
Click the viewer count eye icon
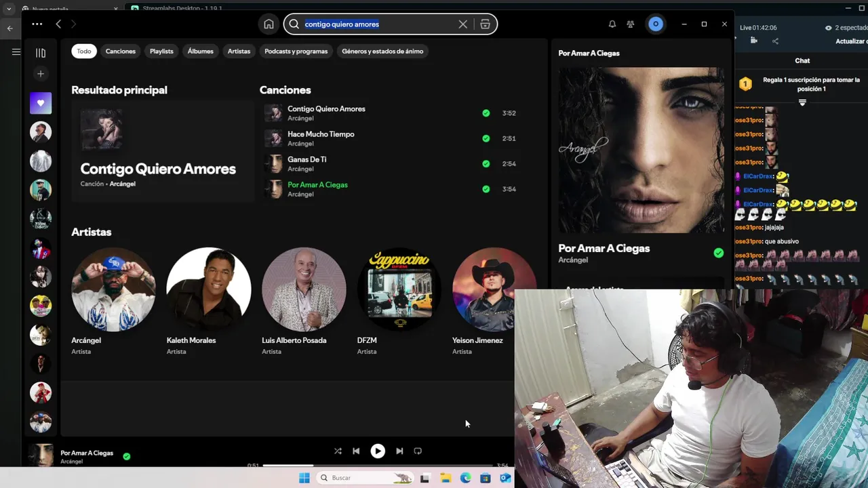[x=828, y=28]
